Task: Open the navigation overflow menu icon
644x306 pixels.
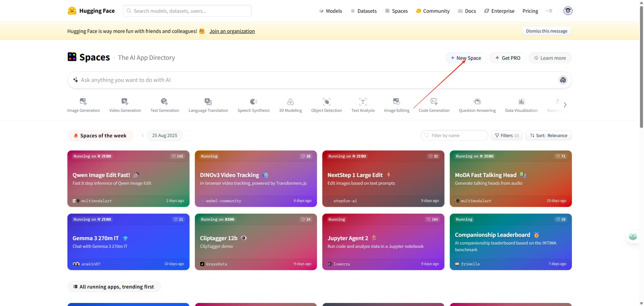Action: (549, 11)
